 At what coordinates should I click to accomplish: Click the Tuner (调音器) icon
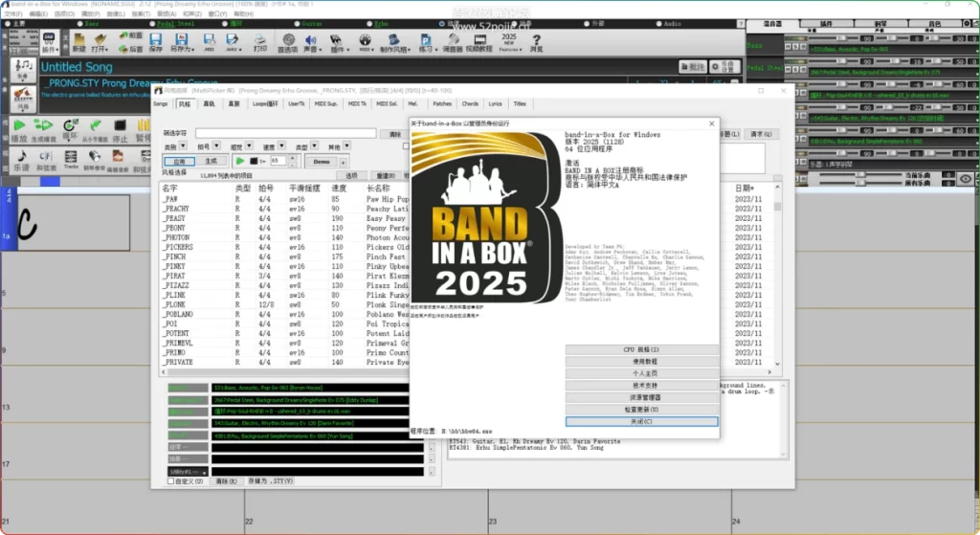click(x=453, y=40)
